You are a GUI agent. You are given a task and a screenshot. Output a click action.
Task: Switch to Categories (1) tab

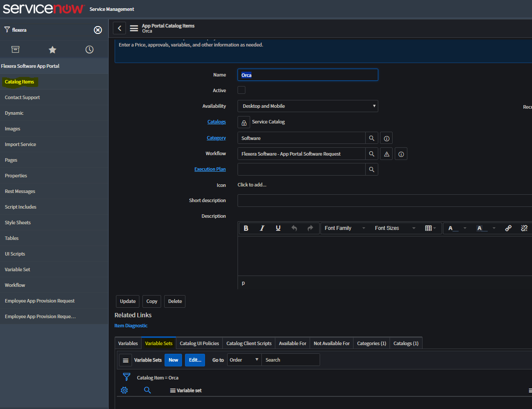(372, 343)
